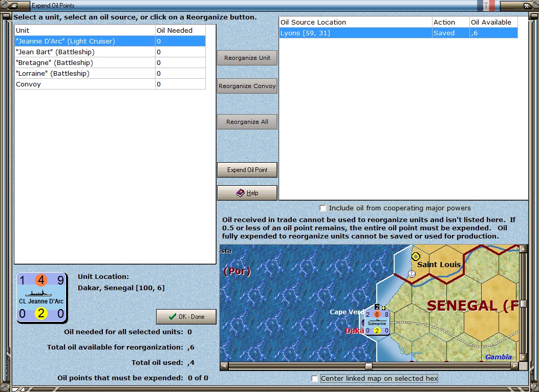
Task: Close the Expend Oil Points window
Action: (x=527, y=6)
